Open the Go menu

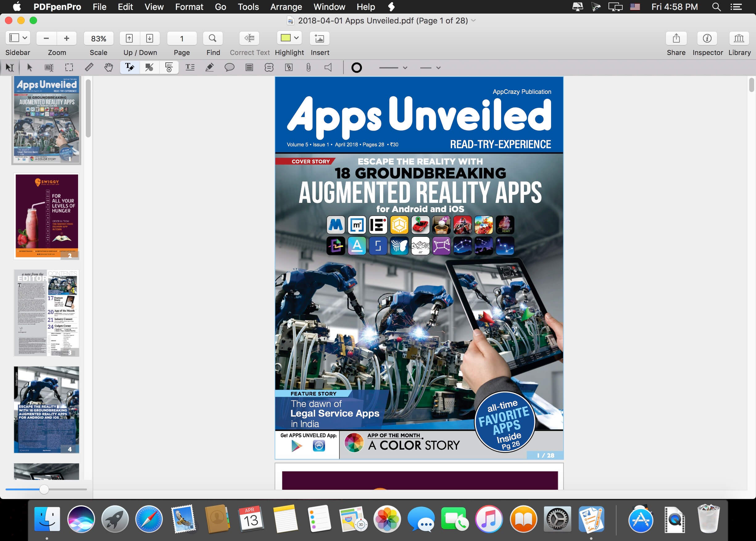point(220,7)
